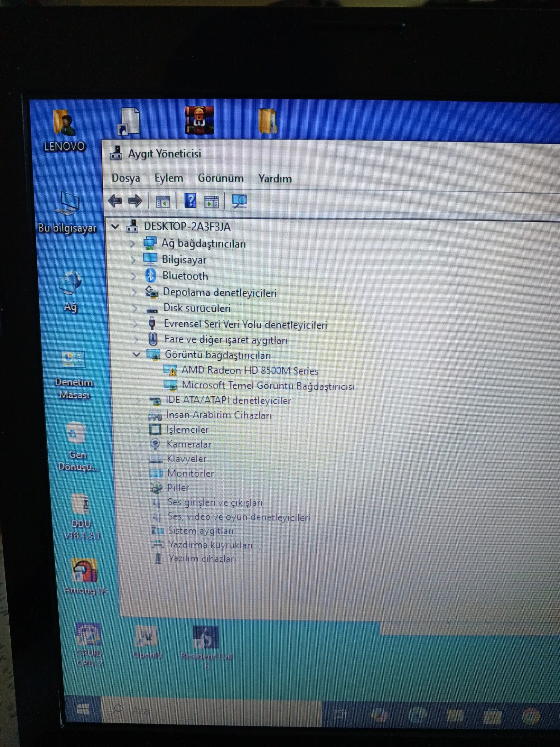Open File Explorer from the taskbar
The height and width of the screenshot is (747, 560).
[455, 716]
